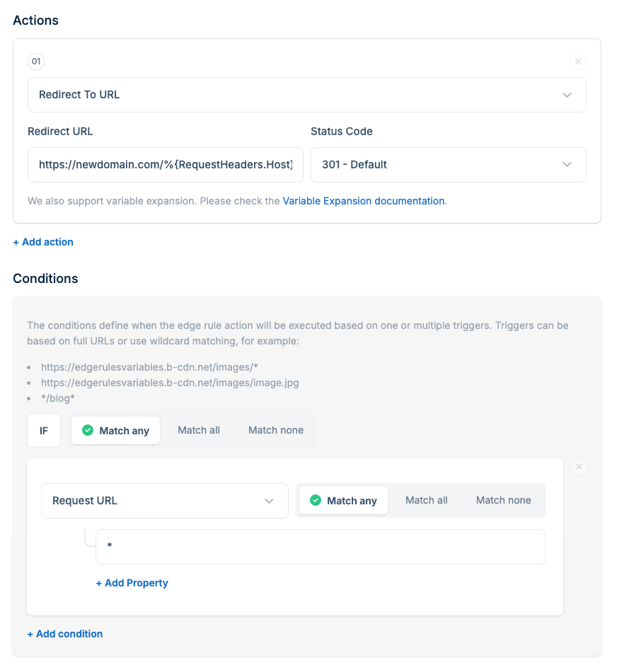Click the chevron on Request URL selector
The height and width of the screenshot is (672, 617).
point(269,500)
